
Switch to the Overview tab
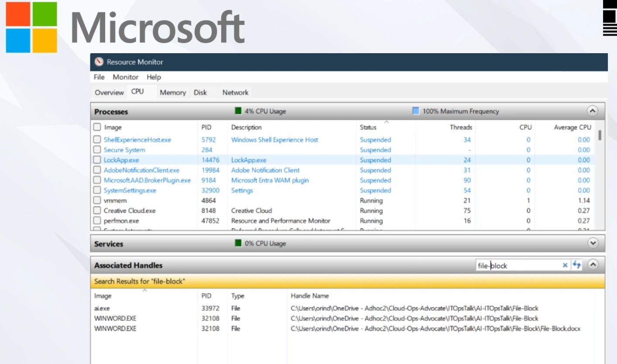click(110, 92)
